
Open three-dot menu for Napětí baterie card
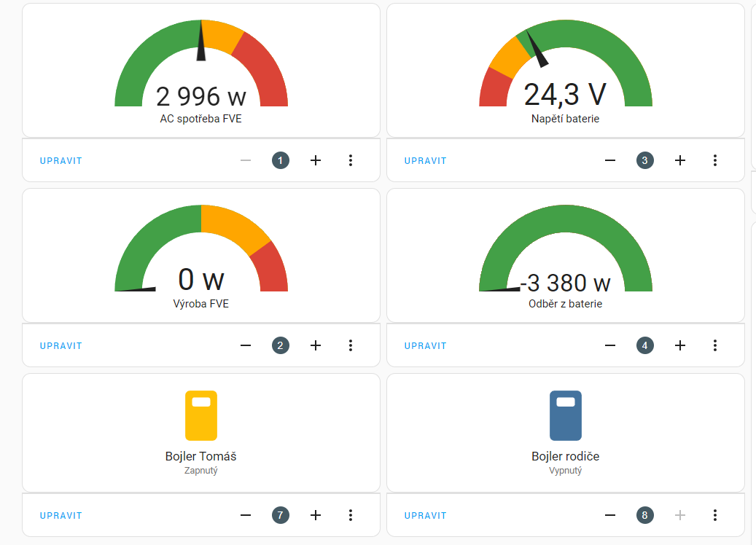pos(715,160)
